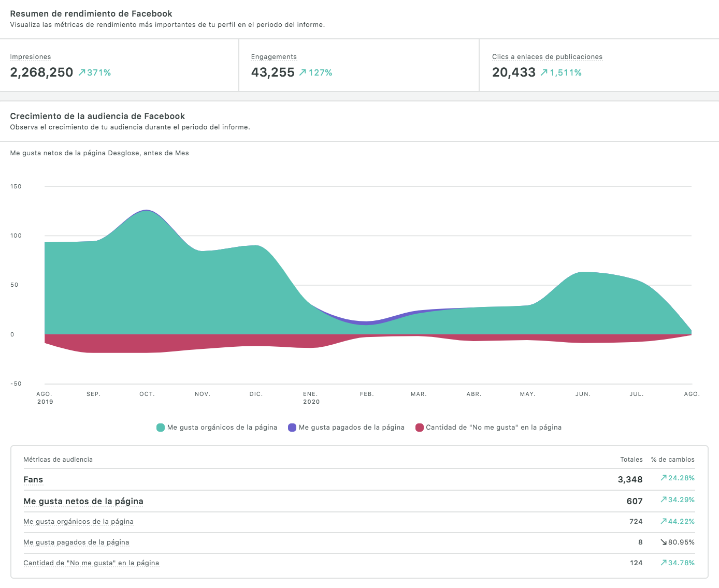719x588 pixels.
Task: Click the up arrow beside 1,511%
Action: point(544,73)
